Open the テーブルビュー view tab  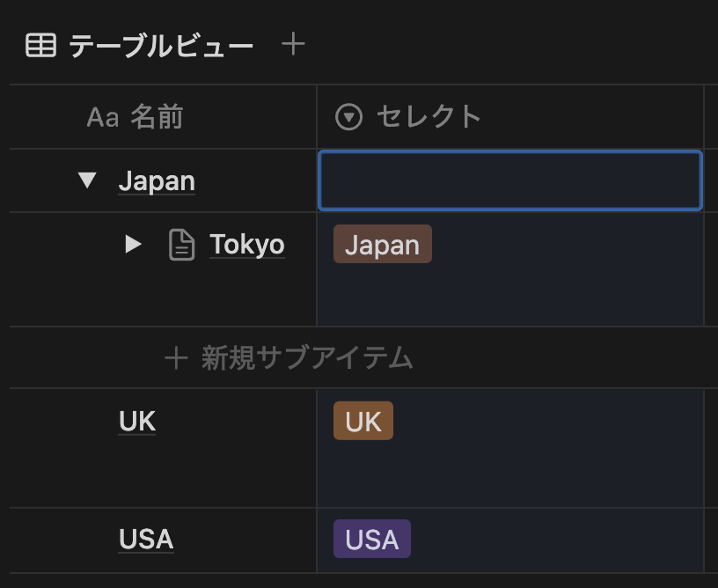coord(161,46)
